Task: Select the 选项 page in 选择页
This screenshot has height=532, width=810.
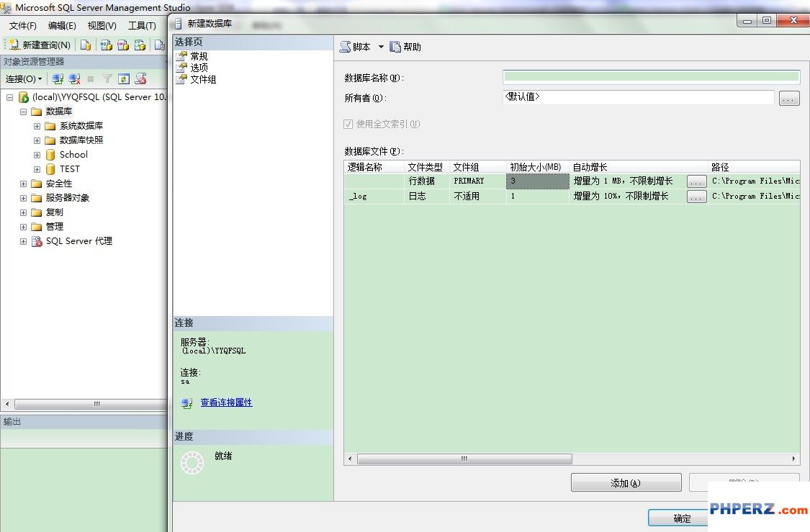Action: (199, 68)
